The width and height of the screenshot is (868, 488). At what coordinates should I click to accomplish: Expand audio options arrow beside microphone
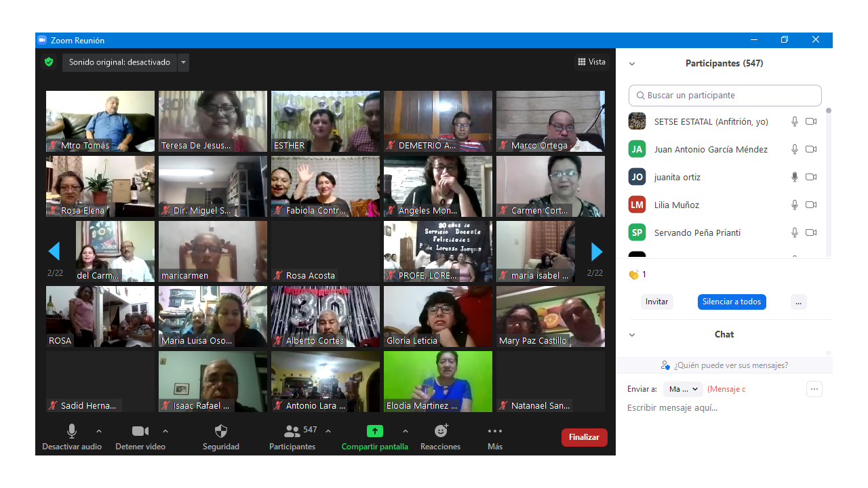[99, 431]
